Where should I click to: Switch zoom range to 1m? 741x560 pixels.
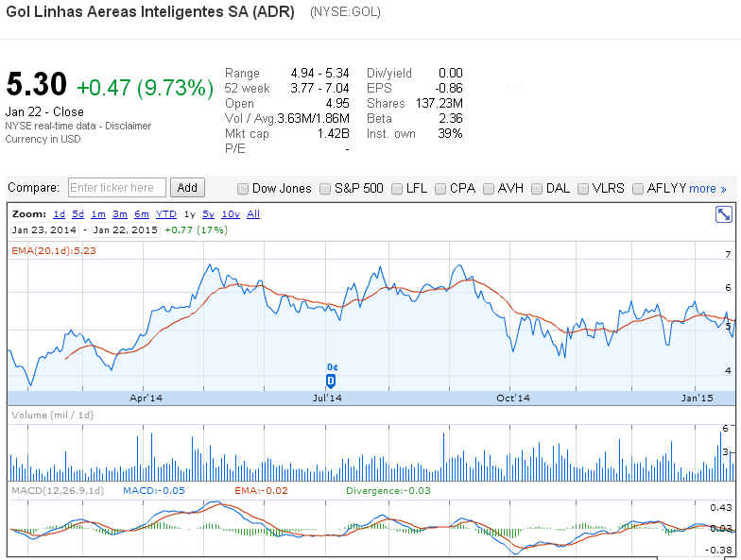98,213
